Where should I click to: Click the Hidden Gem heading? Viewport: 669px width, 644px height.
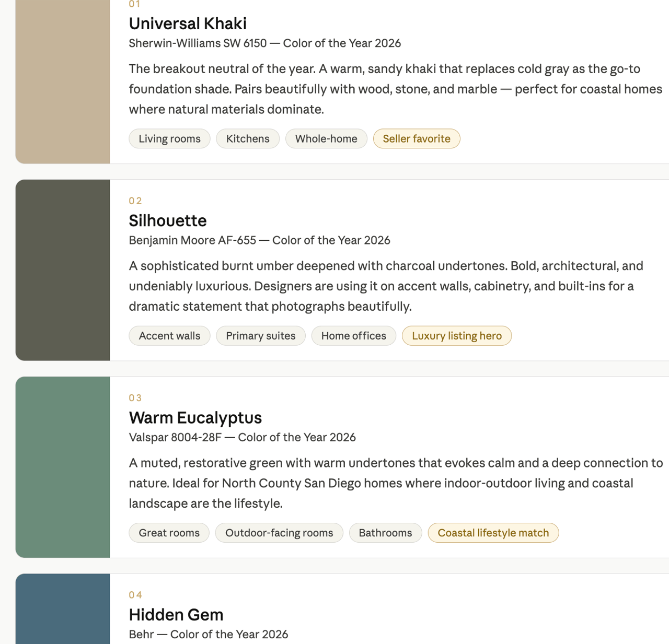coord(176,615)
